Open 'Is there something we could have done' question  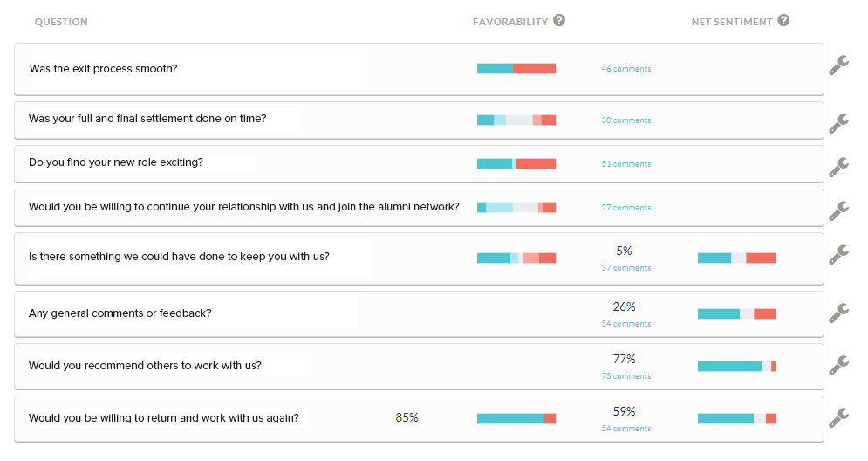pyautogui.click(x=179, y=257)
